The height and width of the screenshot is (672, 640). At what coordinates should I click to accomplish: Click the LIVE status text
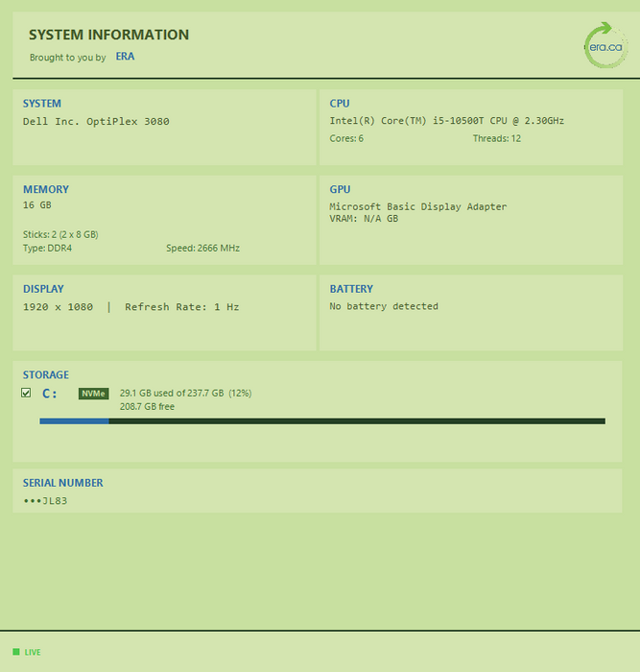coord(33,652)
